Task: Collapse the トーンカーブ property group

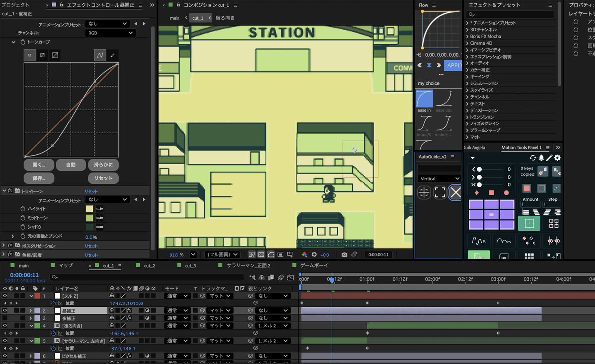Action: (x=14, y=42)
